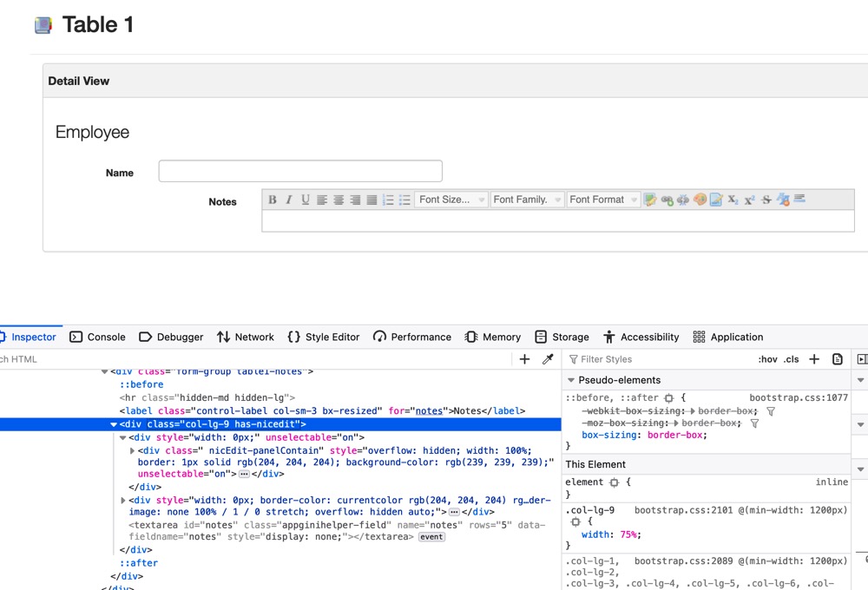Toggle the .cls classes panel
Viewport: 868px width, 590px height.
click(792, 359)
